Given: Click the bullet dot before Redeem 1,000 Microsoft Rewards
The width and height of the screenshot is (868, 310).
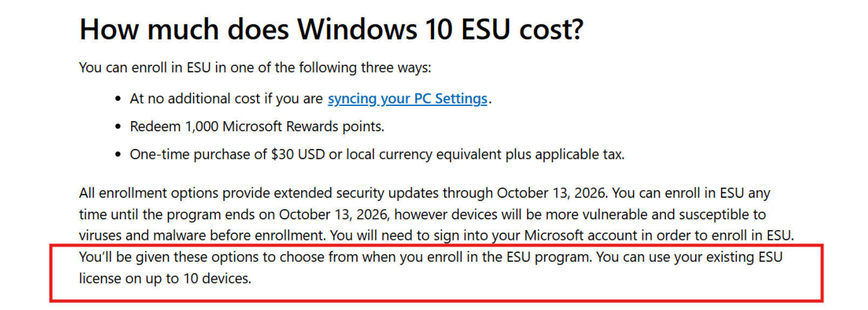Looking at the screenshot, I should (x=118, y=127).
